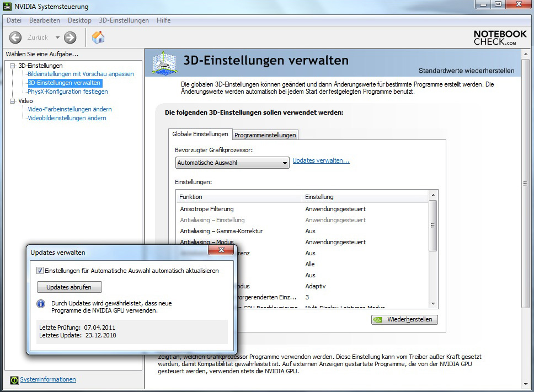Click the Alle setting value
The image size is (534, 392).
point(310,264)
